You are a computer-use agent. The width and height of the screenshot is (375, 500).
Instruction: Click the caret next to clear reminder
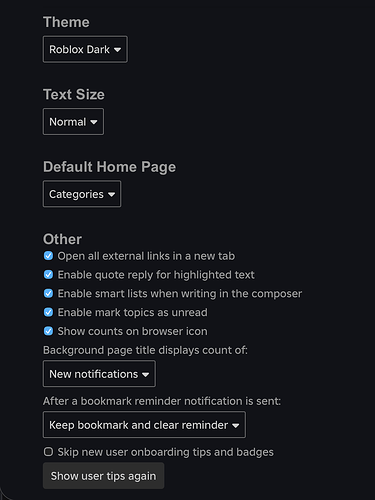(236, 426)
